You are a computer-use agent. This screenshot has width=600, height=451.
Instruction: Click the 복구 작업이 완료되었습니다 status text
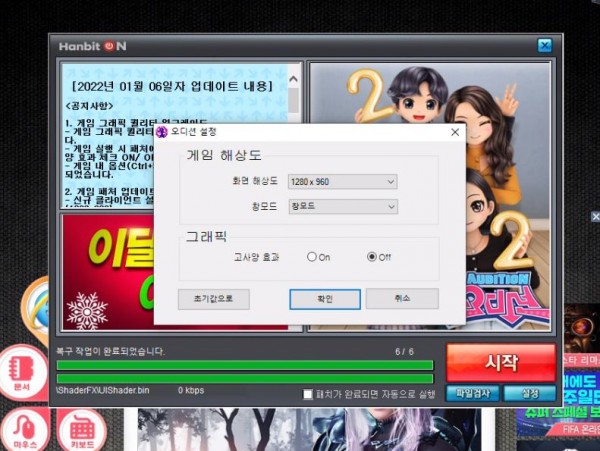point(111,351)
